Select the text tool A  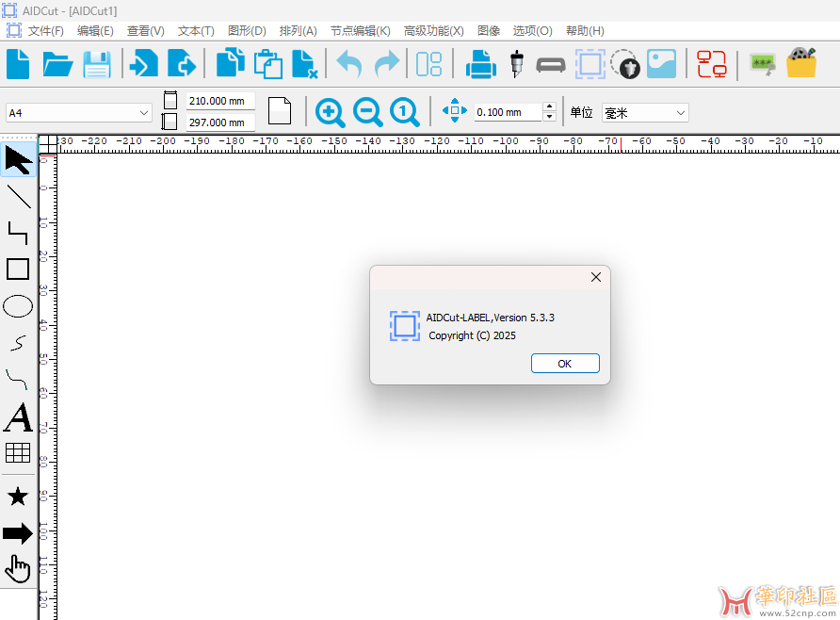coord(18,416)
